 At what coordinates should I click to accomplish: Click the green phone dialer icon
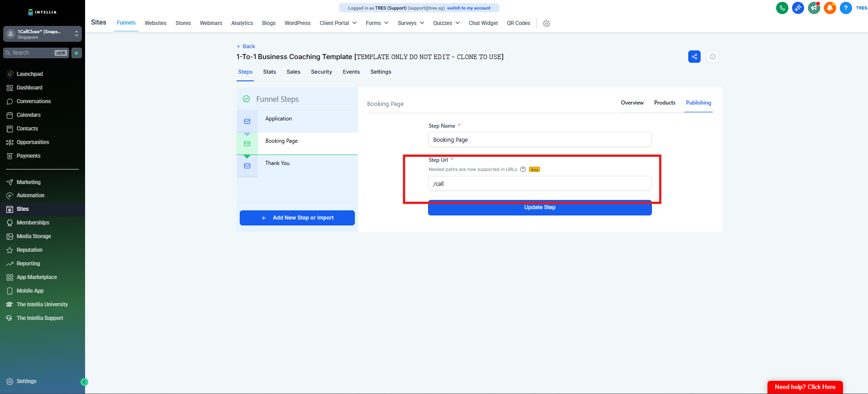[782, 8]
